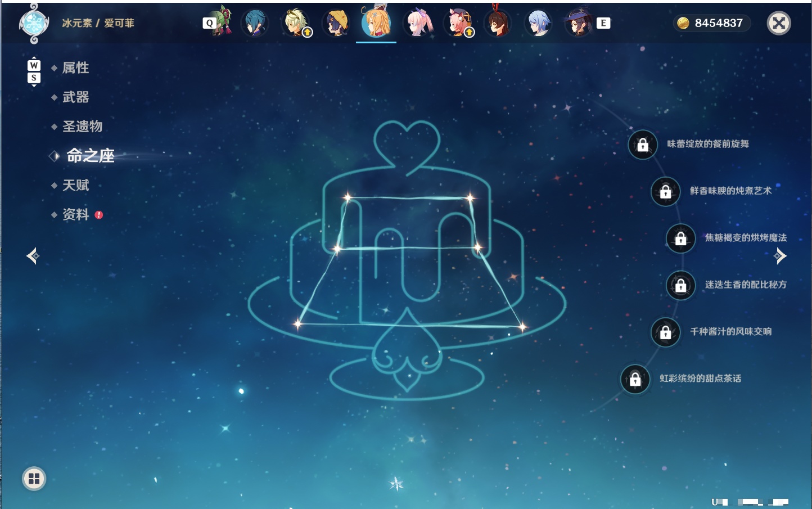
Task: Select the pink twin-tail character avatar
Action: (x=418, y=24)
